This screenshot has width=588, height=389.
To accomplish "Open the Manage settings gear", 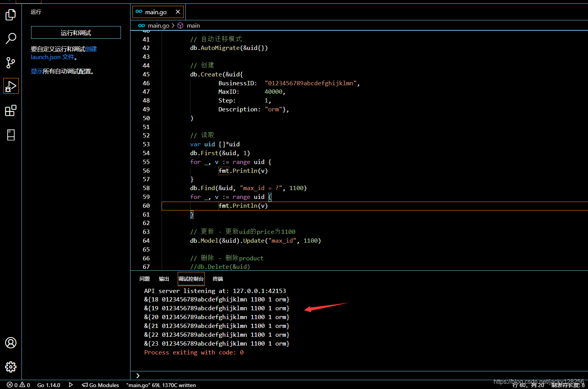I will (11, 367).
